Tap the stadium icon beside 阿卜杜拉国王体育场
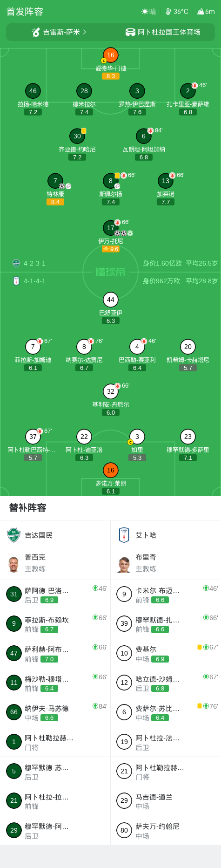 [x=131, y=32]
